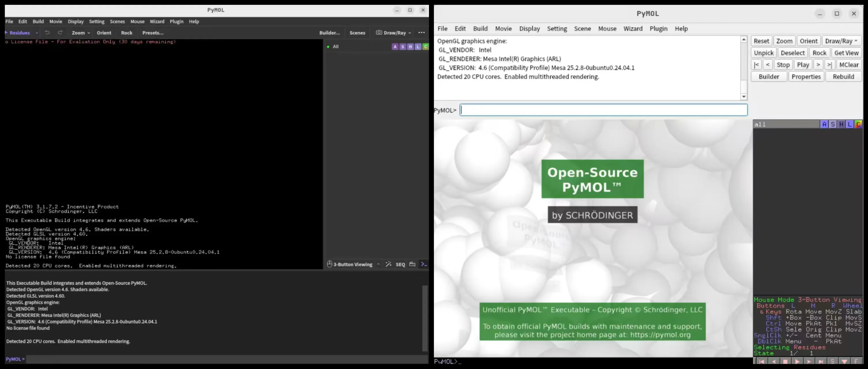Toggle the 'all' object name in right PyMOL
This screenshot has height=369, width=868.
pyautogui.click(x=786, y=124)
